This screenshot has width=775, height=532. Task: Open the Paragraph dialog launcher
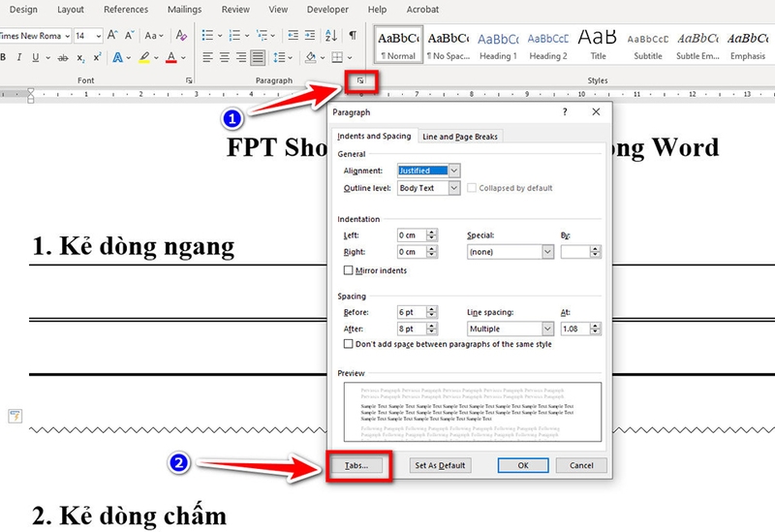click(360, 80)
